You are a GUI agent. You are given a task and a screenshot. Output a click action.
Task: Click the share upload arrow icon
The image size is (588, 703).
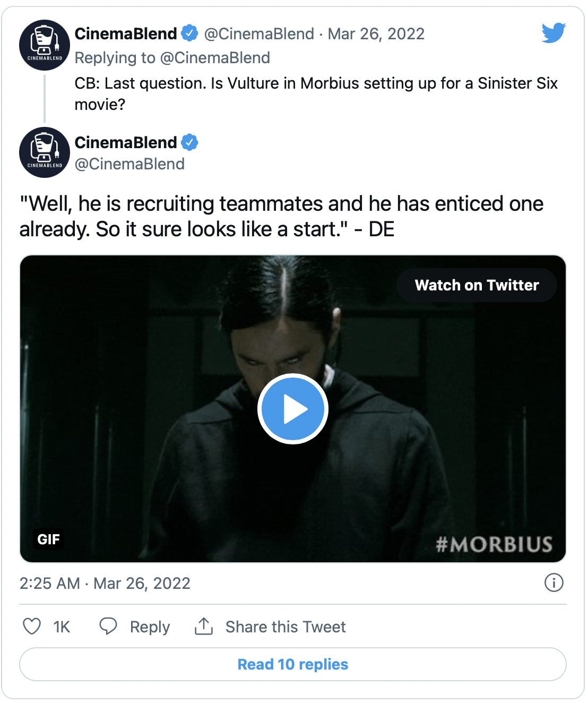point(204,627)
